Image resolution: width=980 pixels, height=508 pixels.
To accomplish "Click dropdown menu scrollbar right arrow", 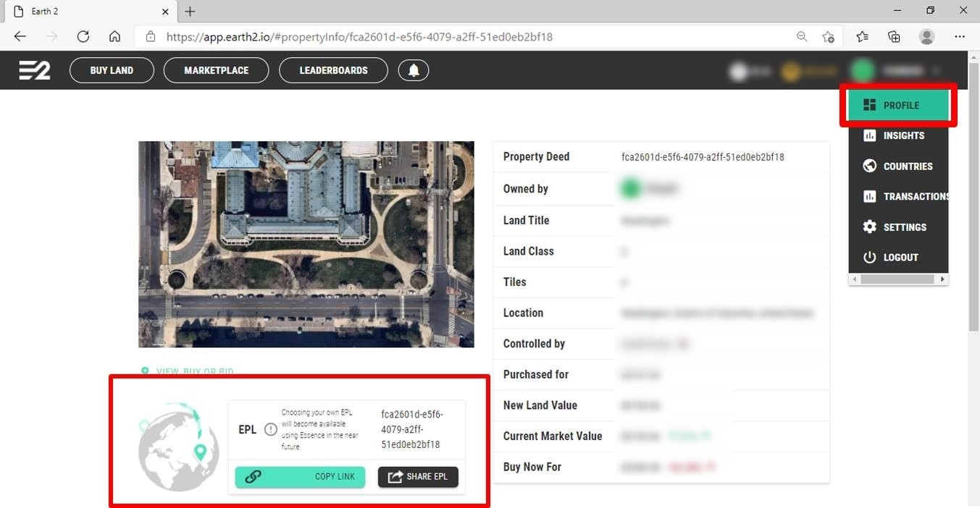I will pyautogui.click(x=942, y=279).
